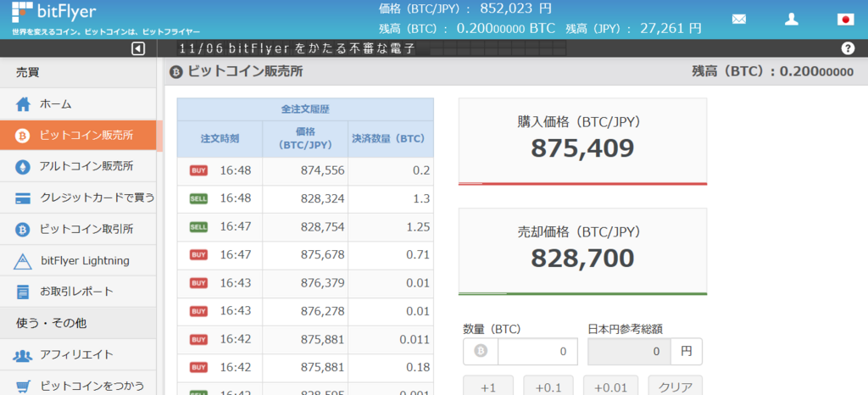Image resolution: width=868 pixels, height=395 pixels.
Task: Open ビットコイン販売所 menu item
Action: [x=78, y=136]
